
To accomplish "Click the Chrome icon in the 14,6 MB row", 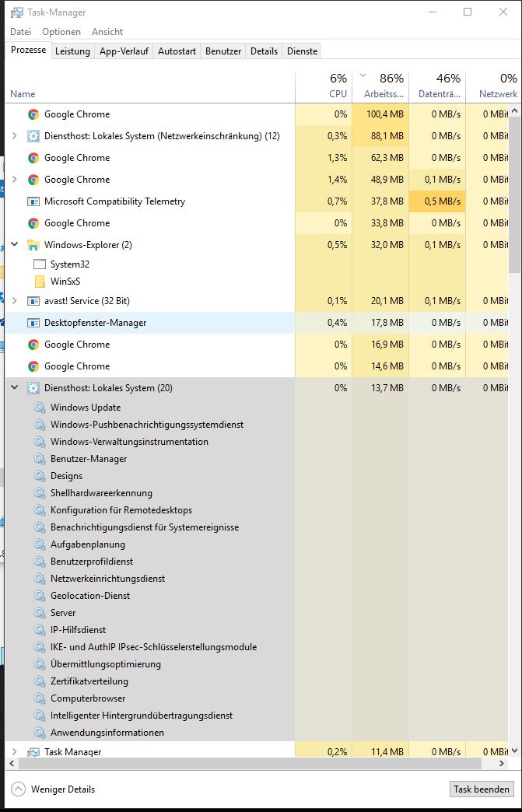I will point(33,366).
